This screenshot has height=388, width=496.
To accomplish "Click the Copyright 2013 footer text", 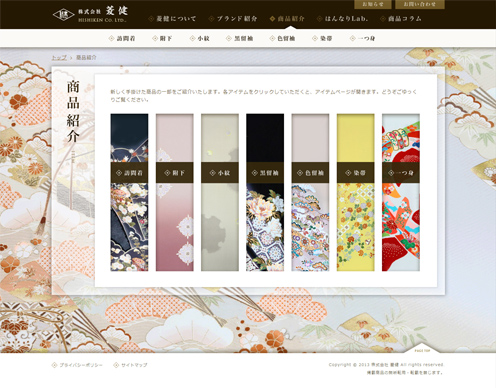I will [386, 365].
